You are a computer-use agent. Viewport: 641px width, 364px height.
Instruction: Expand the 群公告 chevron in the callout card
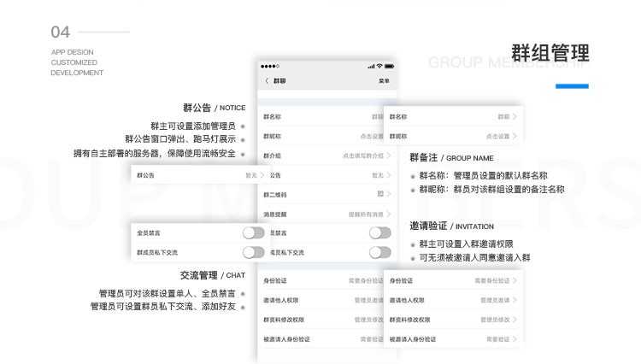point(262,175)
